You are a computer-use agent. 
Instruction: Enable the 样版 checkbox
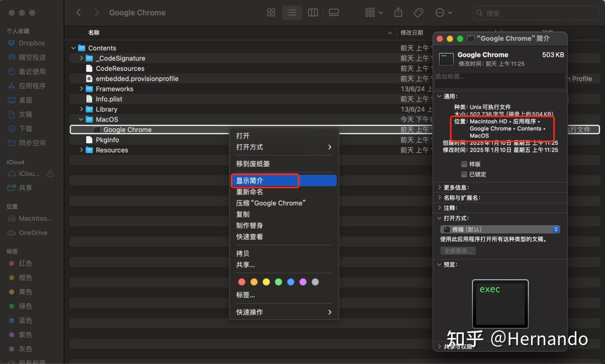click(464, 164)
